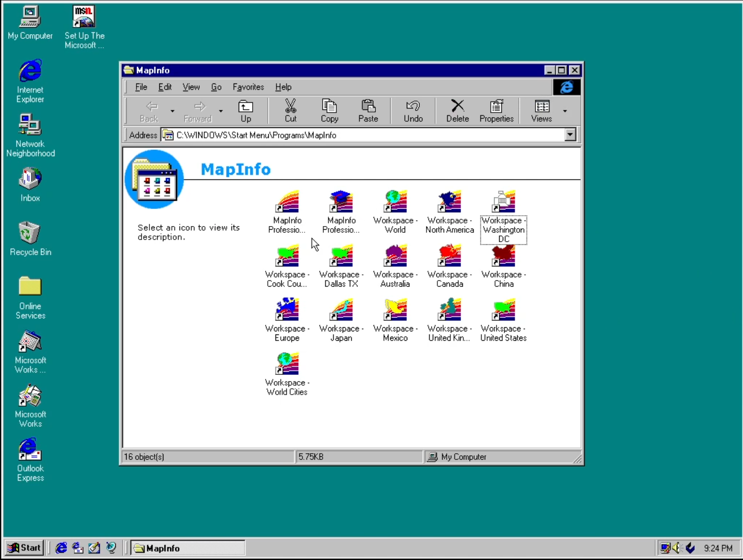Expand the Forward history dropdown arrow
Viewport: 743px width, 560px height.
[x=221, y=111]
